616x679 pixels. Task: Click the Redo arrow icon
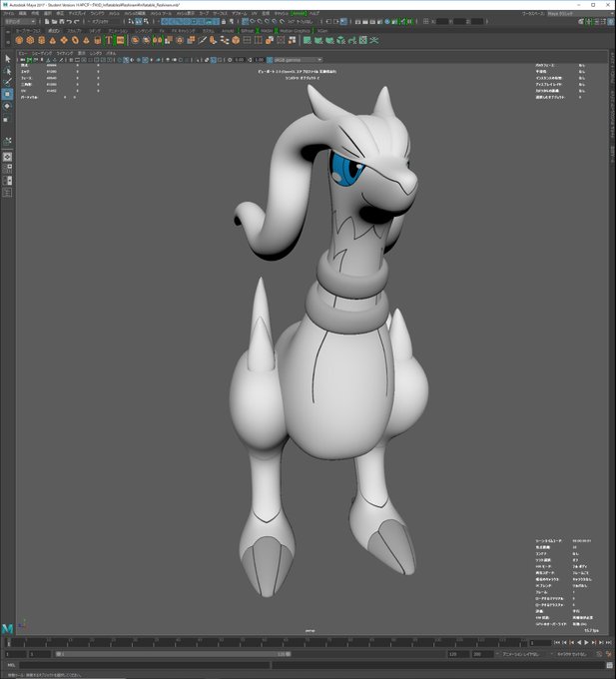point(76,21)
